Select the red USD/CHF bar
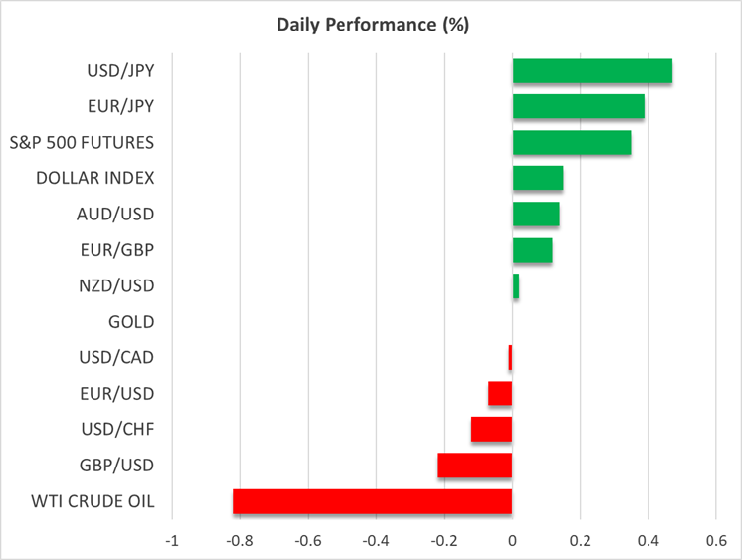This screenshot has height=560, width=742. (x=491, y=429)
